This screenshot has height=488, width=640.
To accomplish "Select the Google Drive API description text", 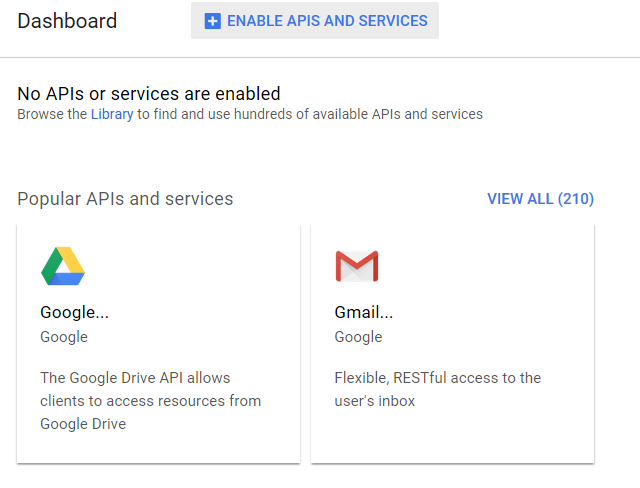I will 150,401.
